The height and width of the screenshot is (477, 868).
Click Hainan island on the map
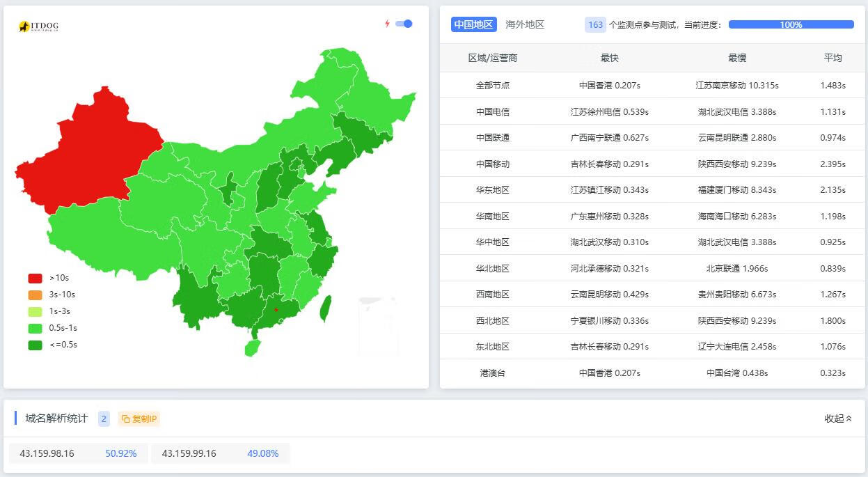[252, 347]
